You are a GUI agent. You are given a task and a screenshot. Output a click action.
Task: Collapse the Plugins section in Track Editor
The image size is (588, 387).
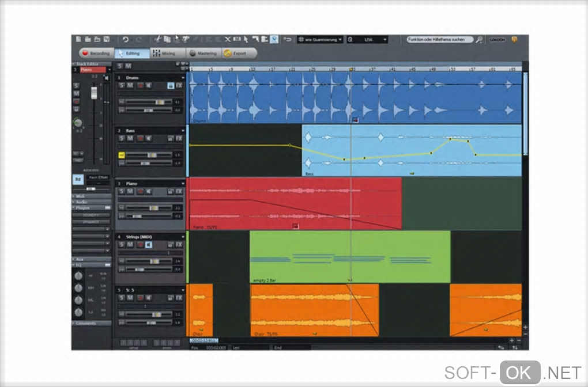(x=92, y=207)
